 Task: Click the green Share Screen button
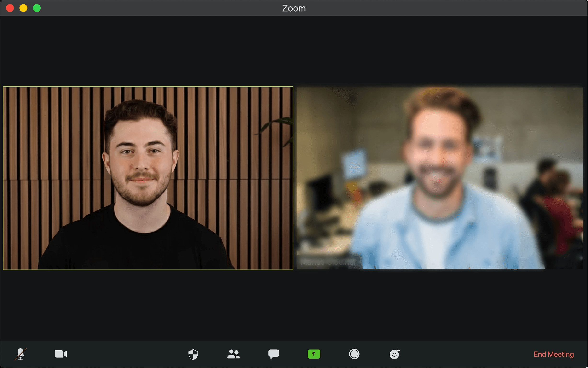coord(314,354)
